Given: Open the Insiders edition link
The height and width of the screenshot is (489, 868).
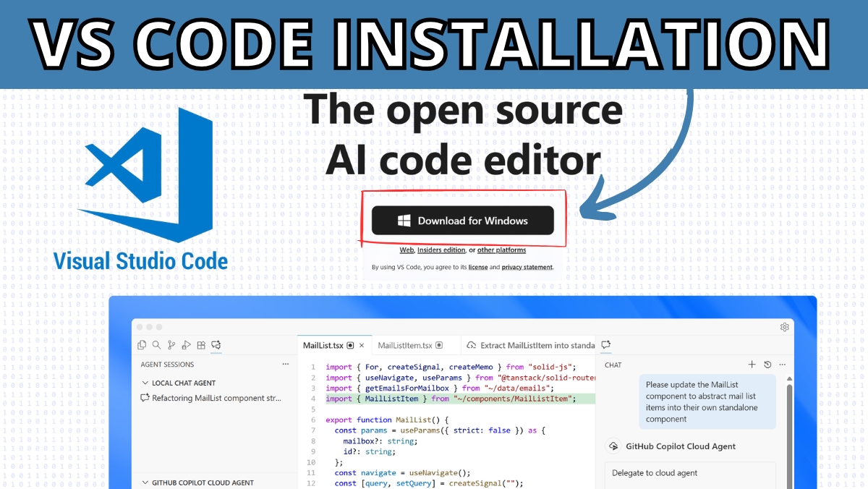Looking at the screenshot, I should click(x=441, y=250).
